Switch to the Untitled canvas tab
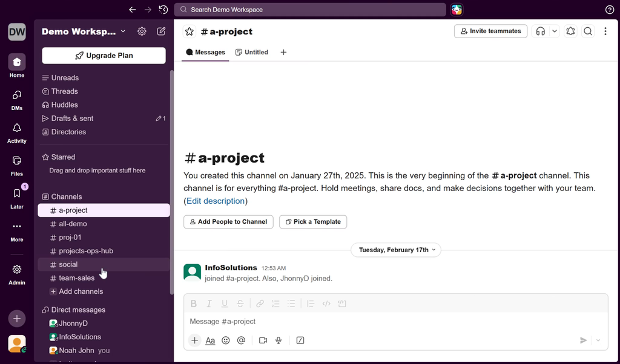The image size is (620, 364). point(252,52)
